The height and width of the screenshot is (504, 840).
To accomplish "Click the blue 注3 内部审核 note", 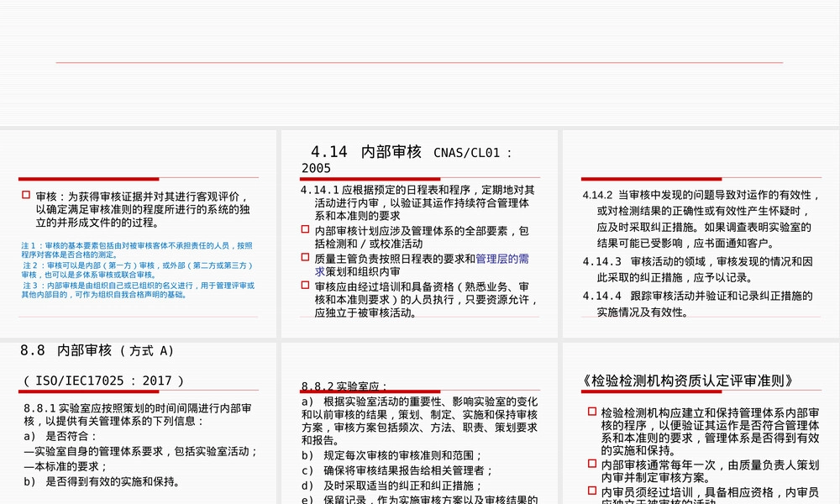I will (138, 290).
